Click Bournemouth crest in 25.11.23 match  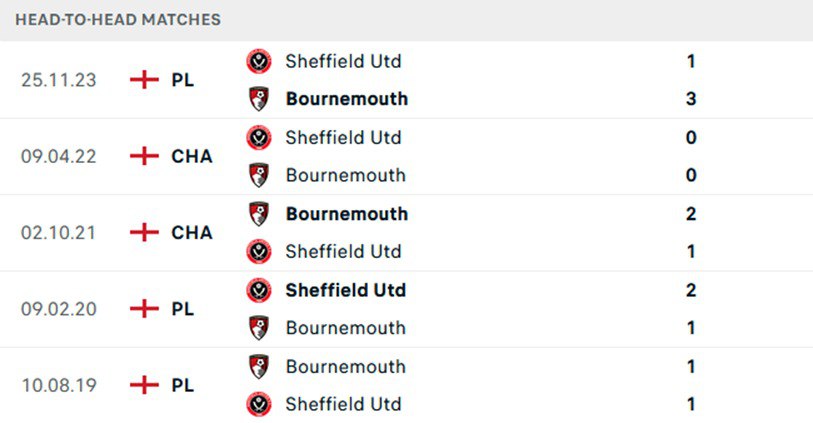click(259, 99)
